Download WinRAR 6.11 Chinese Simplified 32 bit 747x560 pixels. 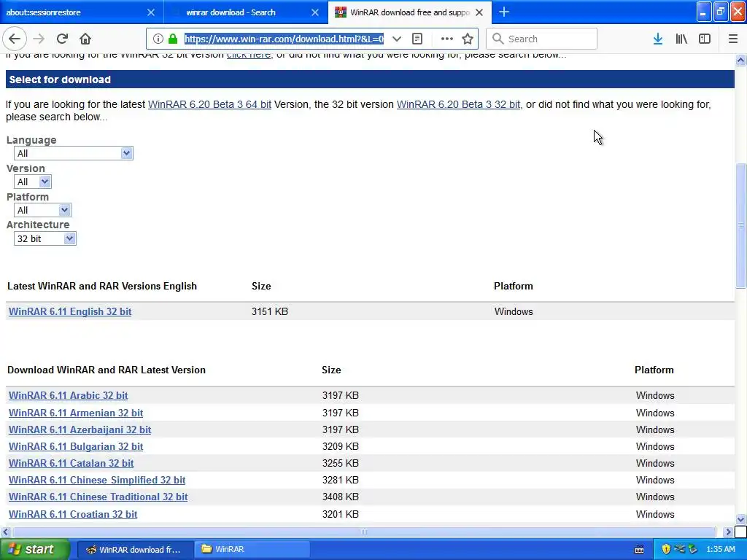point(97,480)
